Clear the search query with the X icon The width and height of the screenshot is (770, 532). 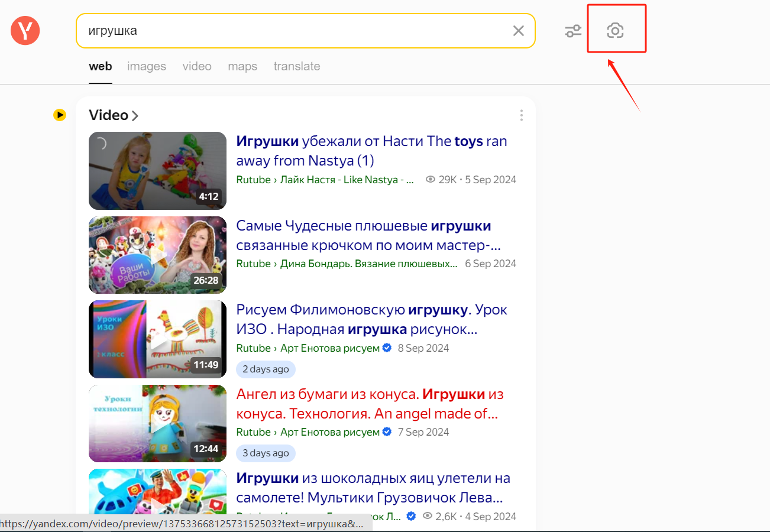(518, 31)
